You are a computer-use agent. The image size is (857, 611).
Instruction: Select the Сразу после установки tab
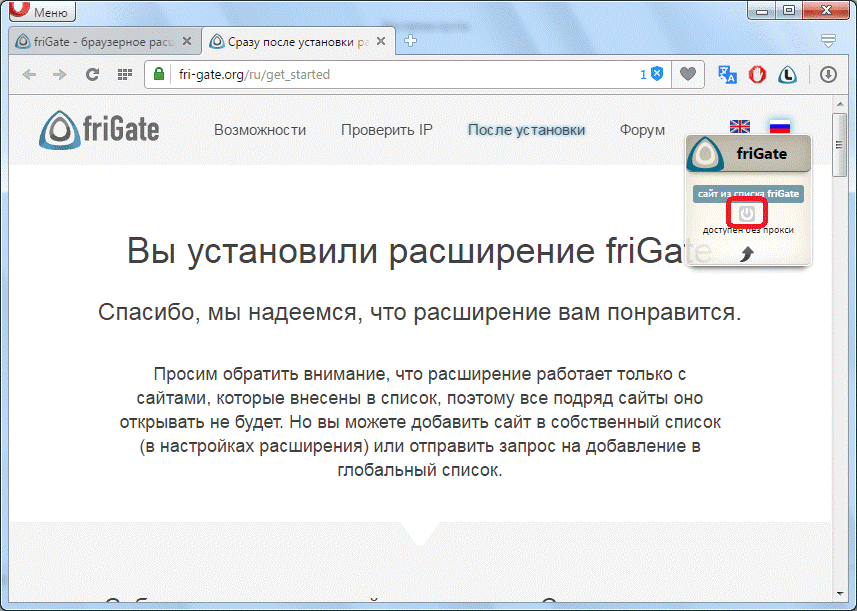coord(298,42)
